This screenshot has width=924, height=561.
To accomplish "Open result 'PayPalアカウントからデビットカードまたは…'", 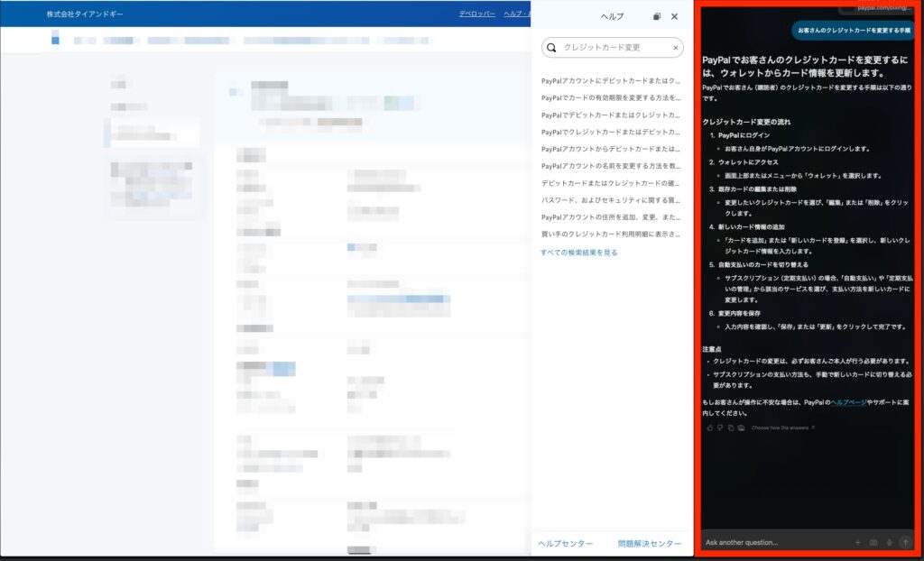I will 611,149.
